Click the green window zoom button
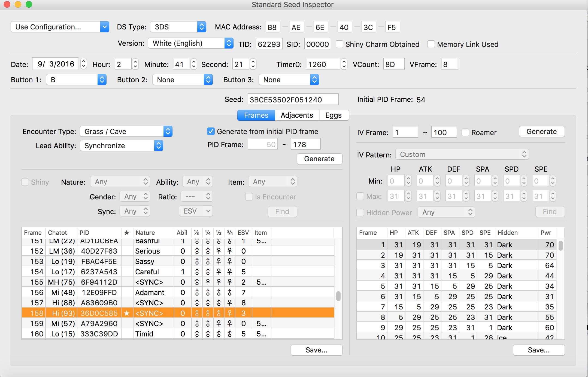This screenshot has height=377, width=588. tap(29, 4)
